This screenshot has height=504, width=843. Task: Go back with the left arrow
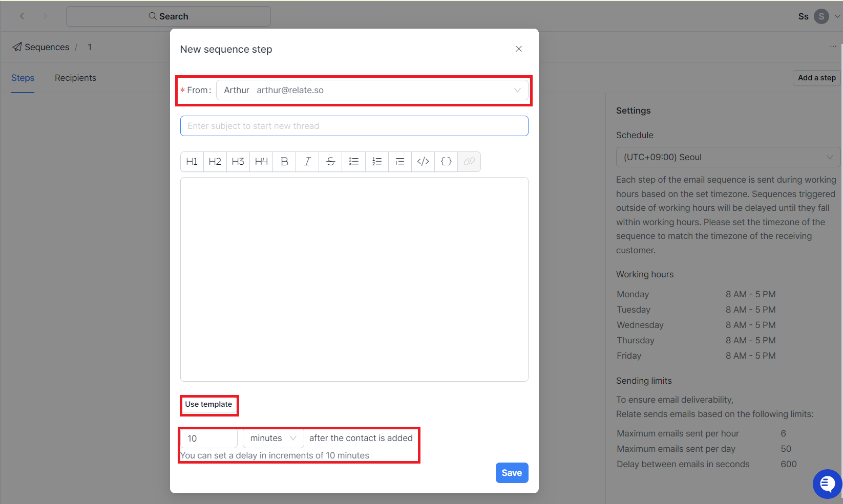(22, 16)
